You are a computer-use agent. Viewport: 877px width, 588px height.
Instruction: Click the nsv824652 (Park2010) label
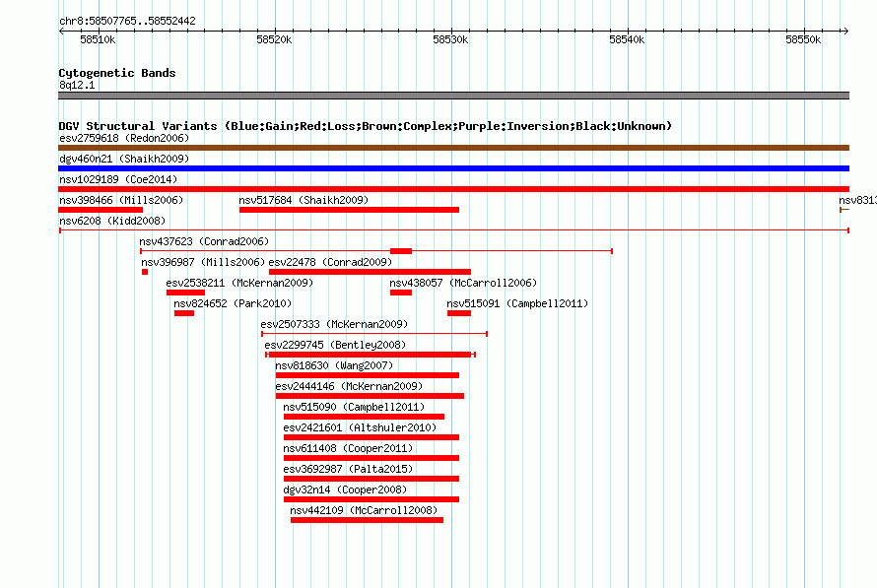[233, 303]
